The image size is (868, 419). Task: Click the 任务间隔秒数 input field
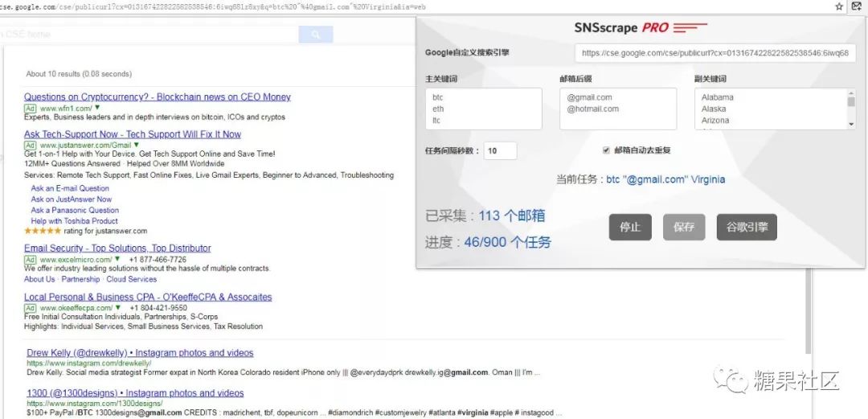click(501, 150)
